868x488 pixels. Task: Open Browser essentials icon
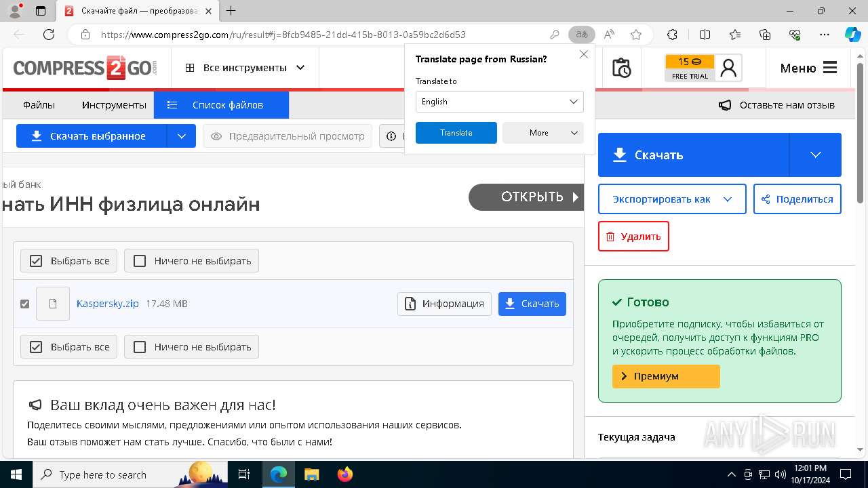[795, 35]
